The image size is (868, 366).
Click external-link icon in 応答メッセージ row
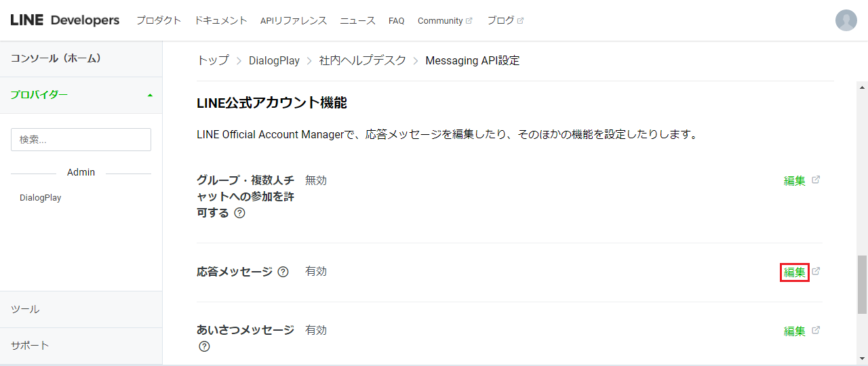(816, 271)
